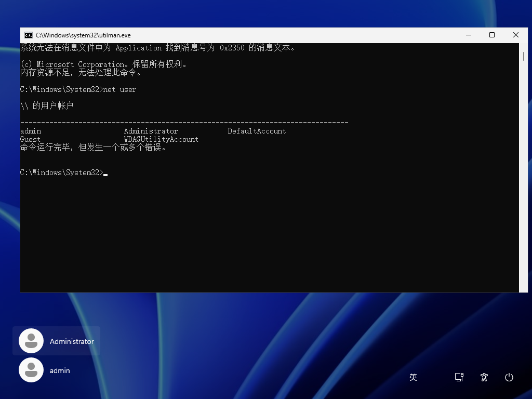Viewport: 532px width, 399px height.
Task: Close the utilman.exe command window
Action: coord(516,35)
